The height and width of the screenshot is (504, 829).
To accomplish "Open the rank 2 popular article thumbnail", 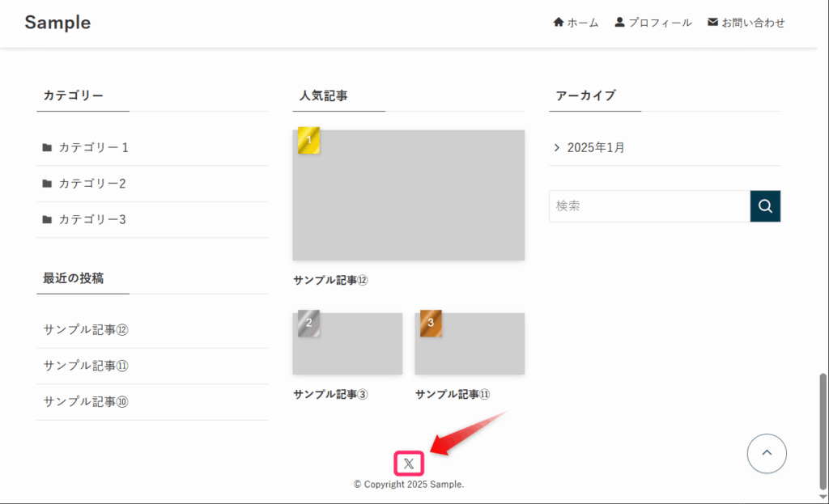I will pyautogui.click(x=347, y=343).
